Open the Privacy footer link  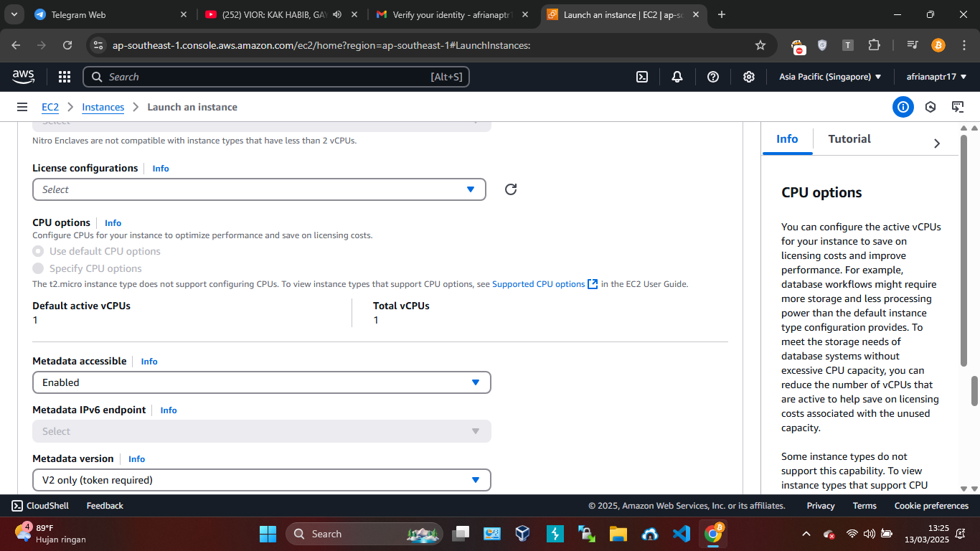click(x=821, y=506)
